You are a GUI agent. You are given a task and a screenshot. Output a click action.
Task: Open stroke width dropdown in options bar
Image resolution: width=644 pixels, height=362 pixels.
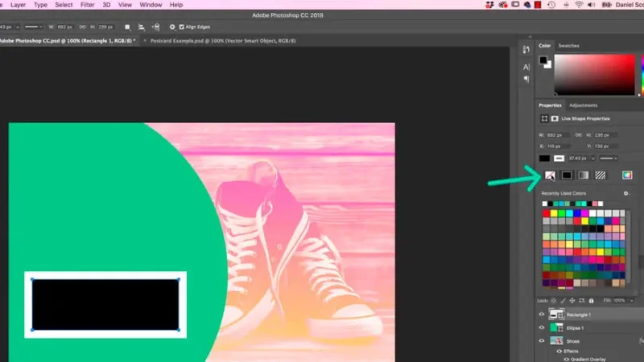pyautogui.click(x=17, y=27)
